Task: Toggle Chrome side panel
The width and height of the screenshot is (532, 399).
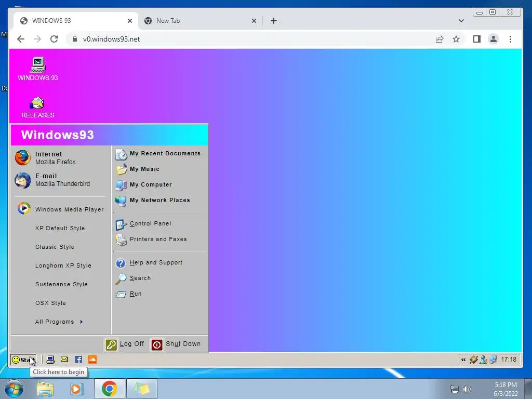Action: pos(477,39)
